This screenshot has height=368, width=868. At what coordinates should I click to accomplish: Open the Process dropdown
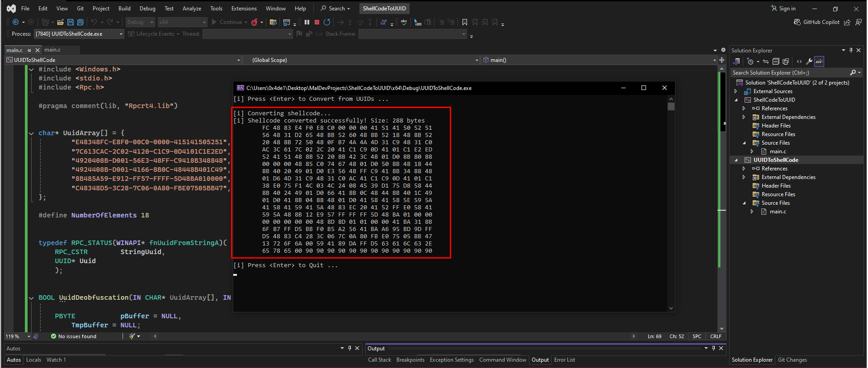click(x=79, y=34)
